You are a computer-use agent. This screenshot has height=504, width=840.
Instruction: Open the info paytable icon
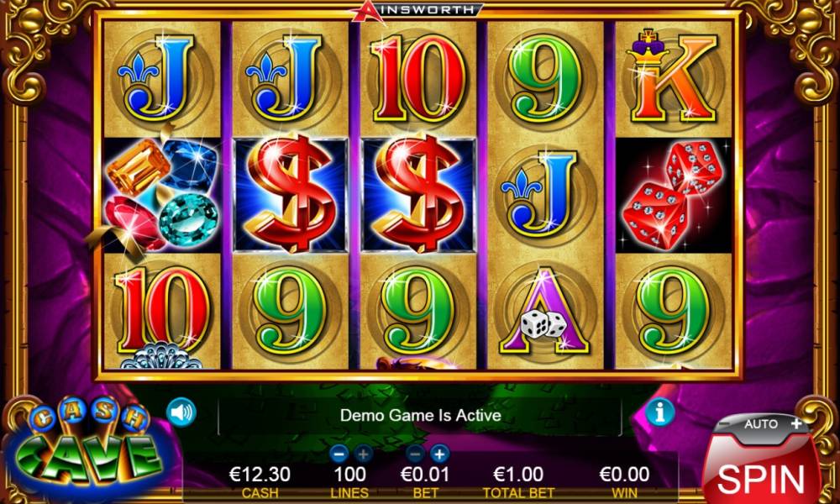coord(659,412)
